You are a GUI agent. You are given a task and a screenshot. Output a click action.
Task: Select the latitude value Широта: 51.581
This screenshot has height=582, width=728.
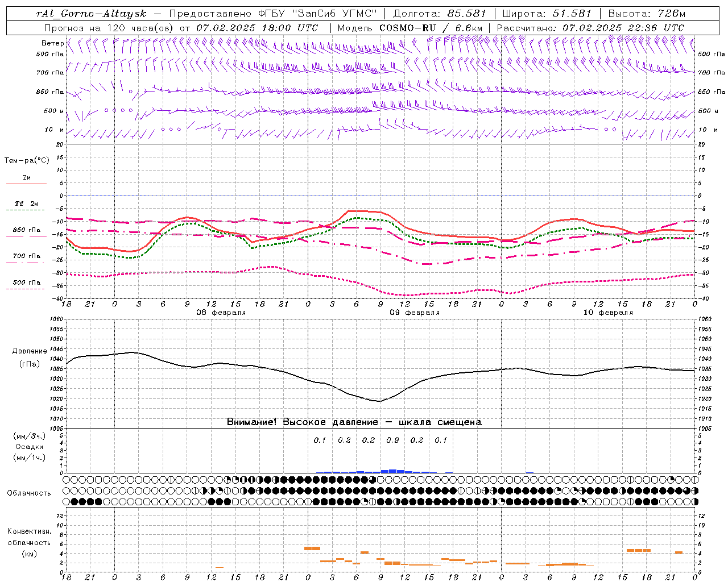point(547,14)
